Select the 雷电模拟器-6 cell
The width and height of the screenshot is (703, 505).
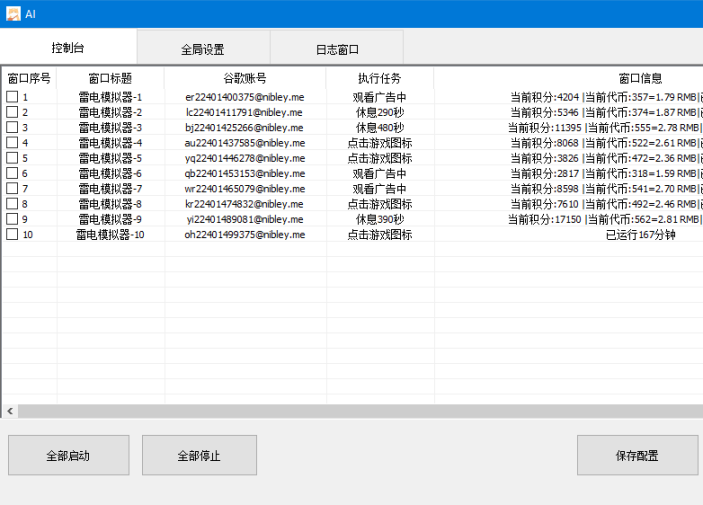pyautogui.click(x=110, y=173)
